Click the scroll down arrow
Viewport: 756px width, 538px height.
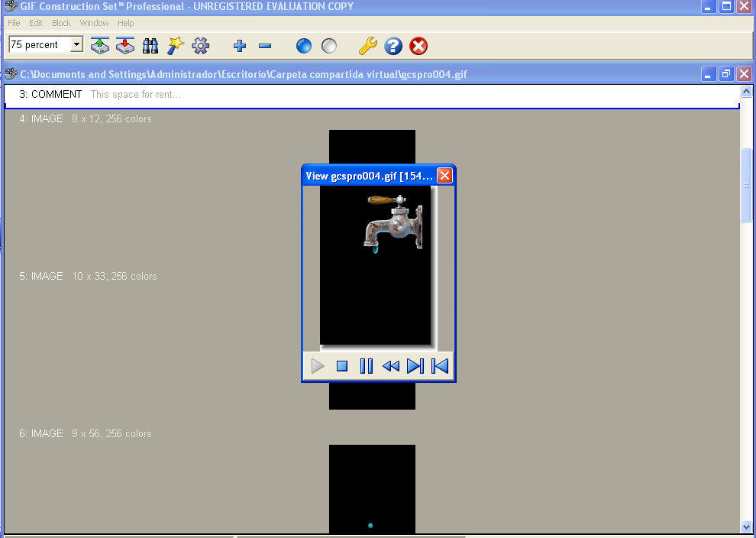[746, 527]
